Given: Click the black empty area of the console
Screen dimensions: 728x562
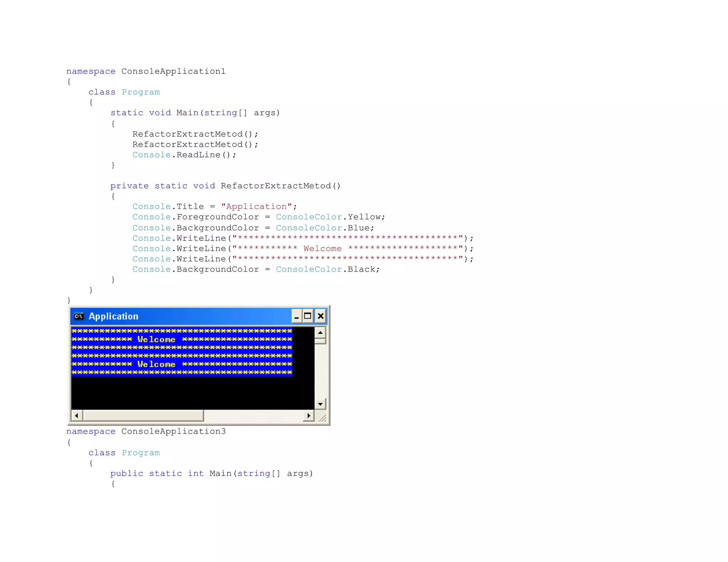Looking at the screenshot, I should click(x=192, y=393).
